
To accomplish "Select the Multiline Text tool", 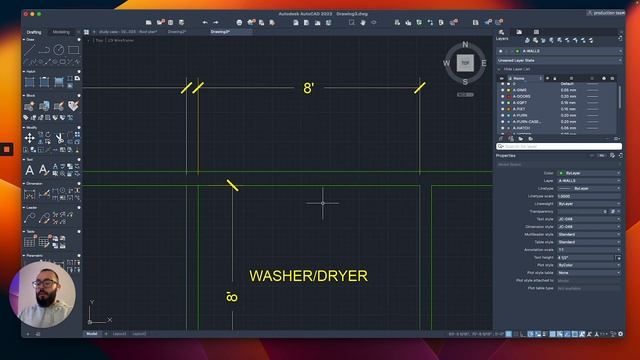I will click(30, 170).
